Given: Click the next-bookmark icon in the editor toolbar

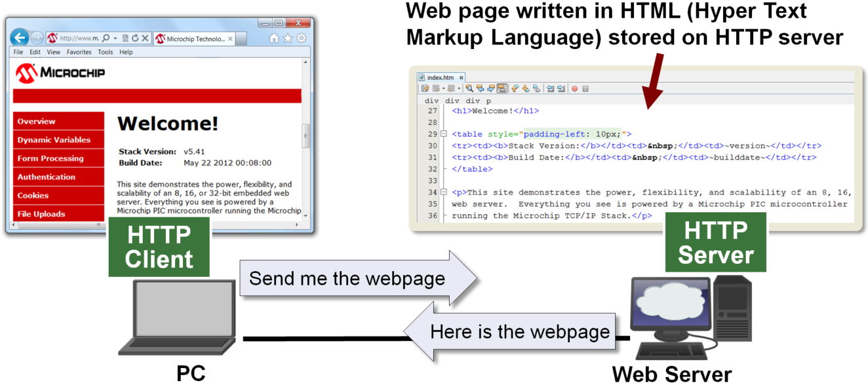Looking at the screenshot, I should pos(524,89).
